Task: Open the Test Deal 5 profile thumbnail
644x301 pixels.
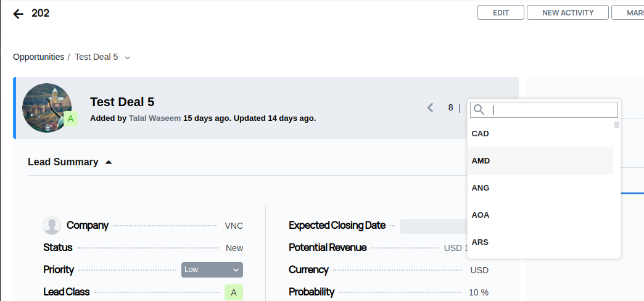Action: coord(47,107)
